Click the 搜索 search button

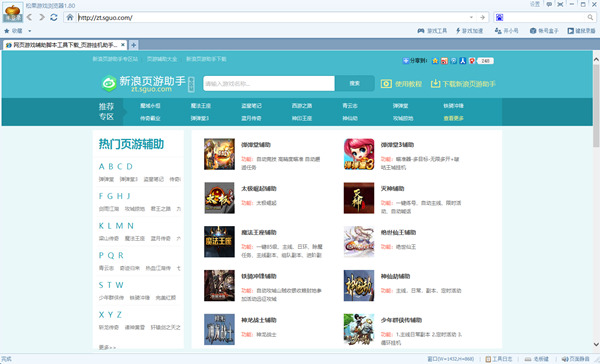pos(355,83)
